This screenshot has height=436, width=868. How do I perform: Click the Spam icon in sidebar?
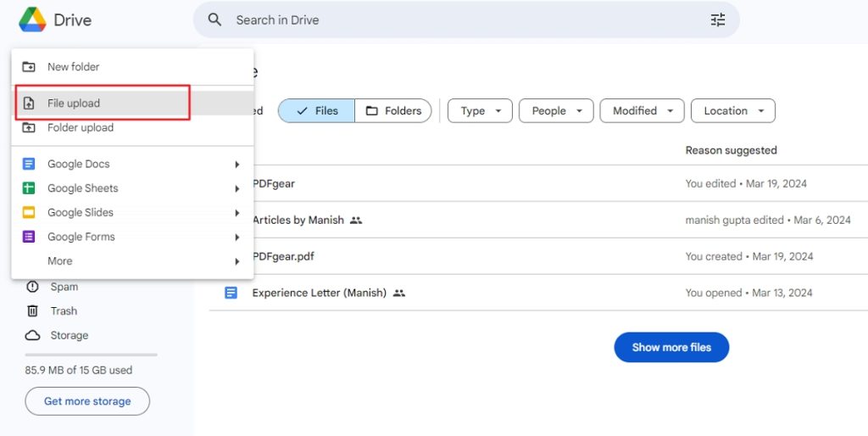coord(33,287)
